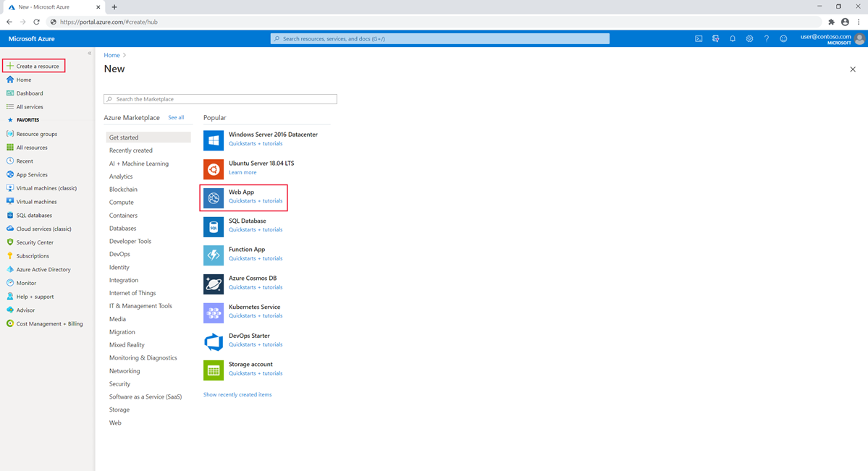Go back in browser

pyautogui.click(x=9, y=22)
